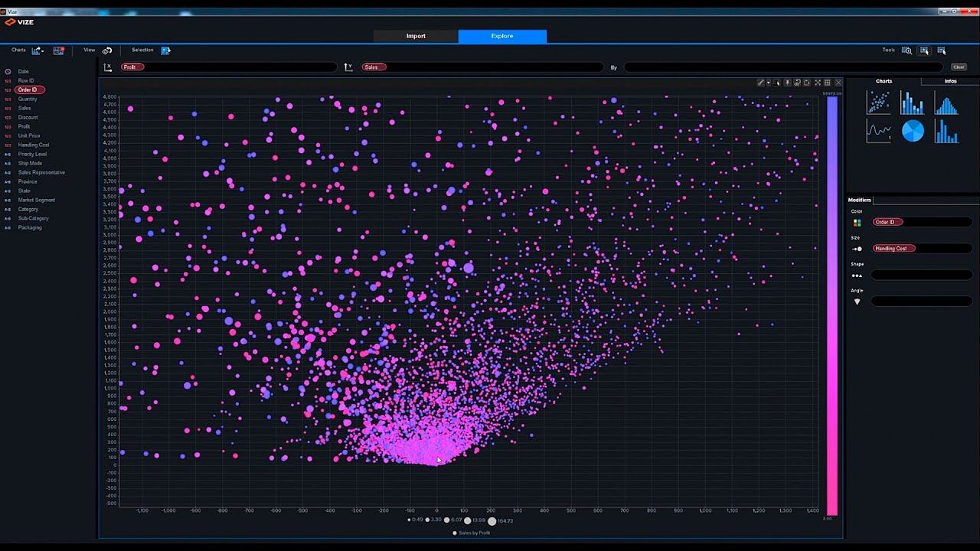Click the Color modifier palette icon
Viewport: 980px width, 551px height.
pyautogui.click(x=857, y=223)
